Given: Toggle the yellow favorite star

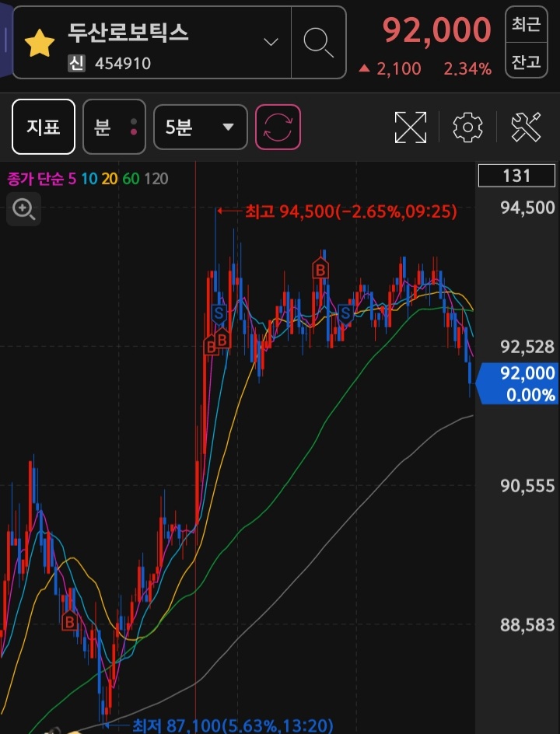Looking at the screenshot, I should point(40,43).
